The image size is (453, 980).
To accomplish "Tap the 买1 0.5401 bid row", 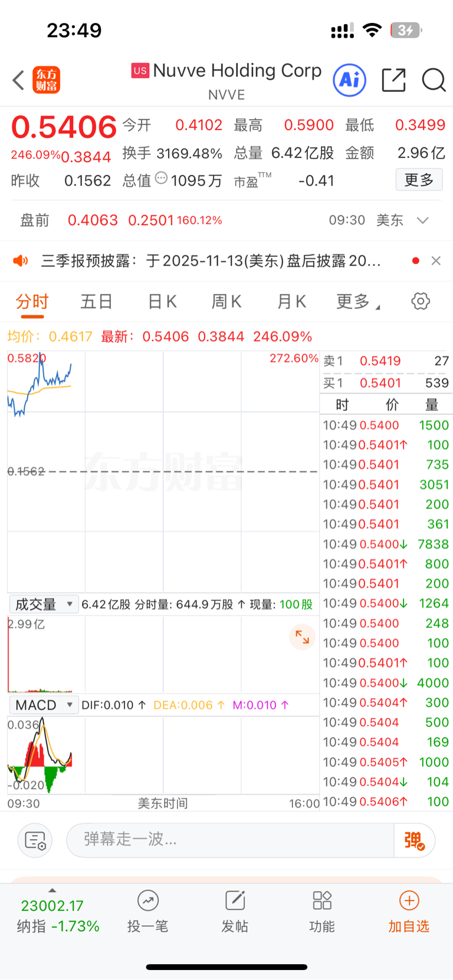I will coord(386,383).
